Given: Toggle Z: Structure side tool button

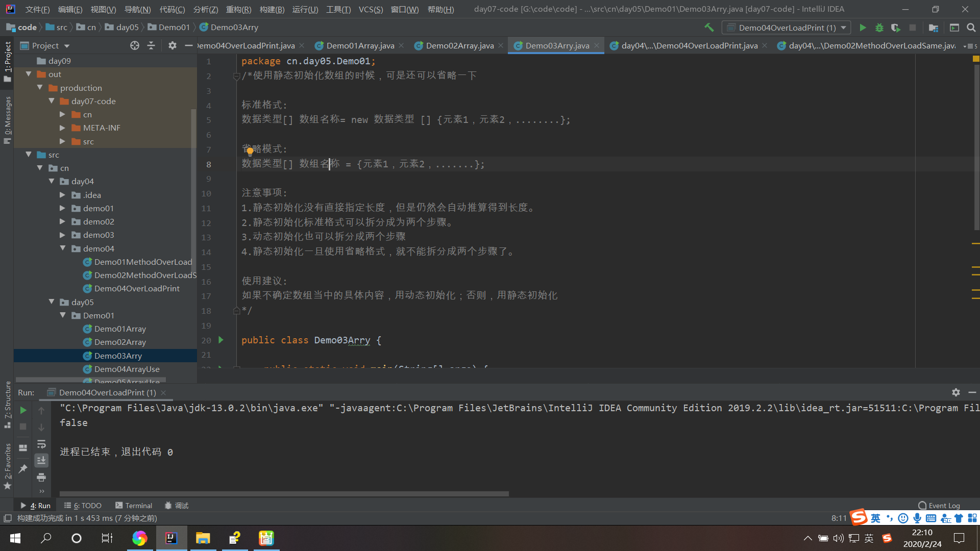Looking at the screenshot, I should coord(7,405).
